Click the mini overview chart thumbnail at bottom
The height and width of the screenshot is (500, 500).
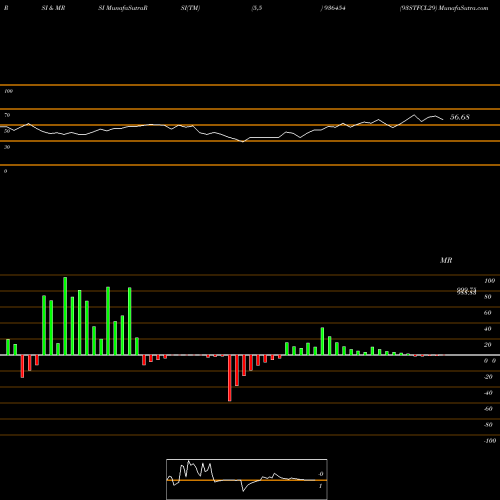(x=247, y=479)
